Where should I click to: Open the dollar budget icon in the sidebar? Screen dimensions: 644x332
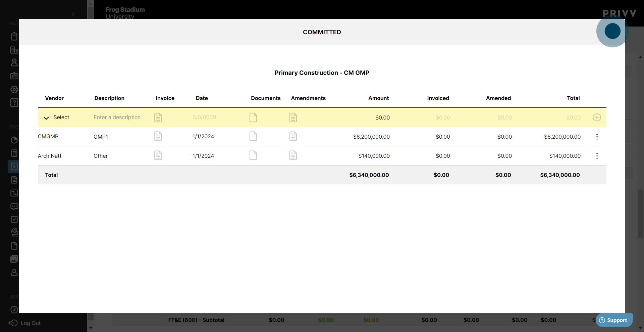(x=13, y=167)
